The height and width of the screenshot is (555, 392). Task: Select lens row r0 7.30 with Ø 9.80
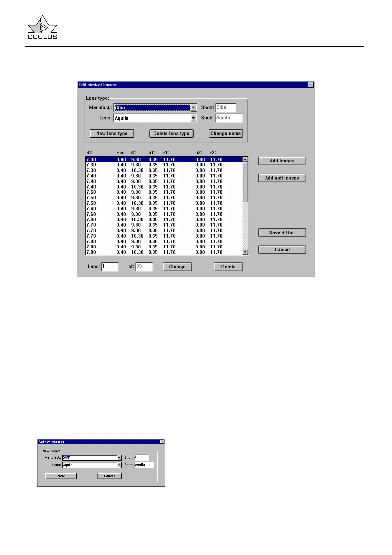[164, 165]
